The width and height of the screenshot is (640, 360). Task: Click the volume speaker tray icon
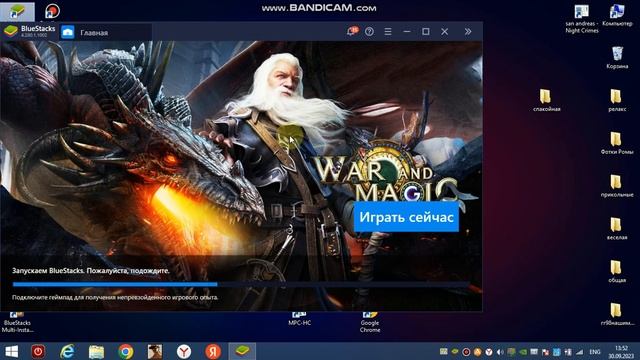pos(500,352)
